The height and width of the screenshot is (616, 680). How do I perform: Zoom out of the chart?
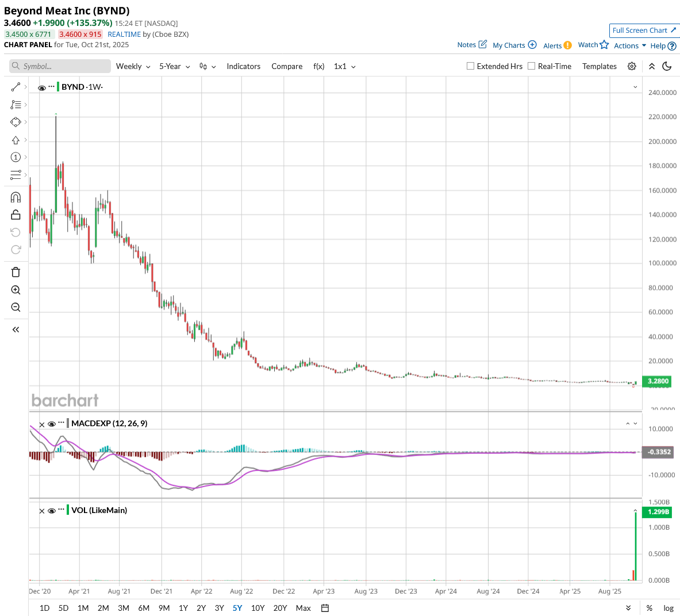[16, 307]
